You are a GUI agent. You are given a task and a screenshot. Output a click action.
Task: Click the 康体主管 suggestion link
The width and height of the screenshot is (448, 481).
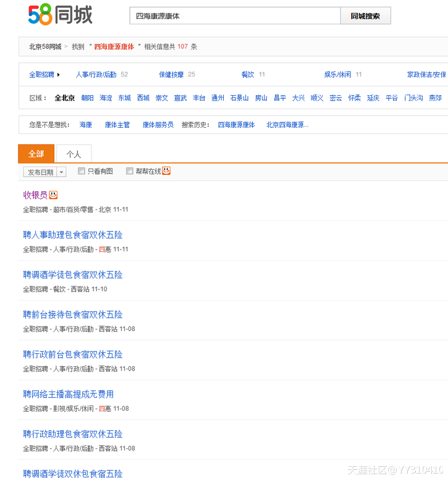click(117, 125)
